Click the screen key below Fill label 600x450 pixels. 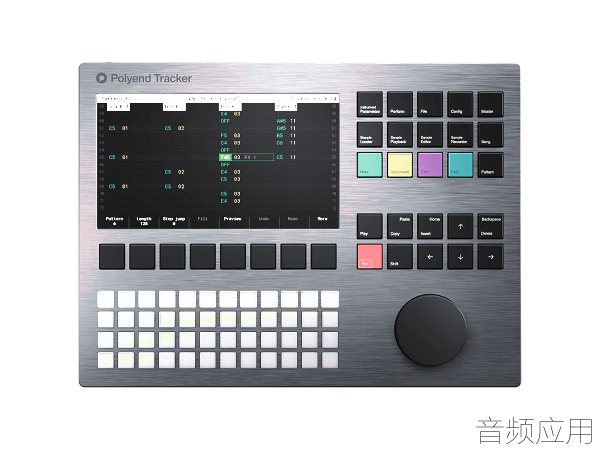(202, 256)
